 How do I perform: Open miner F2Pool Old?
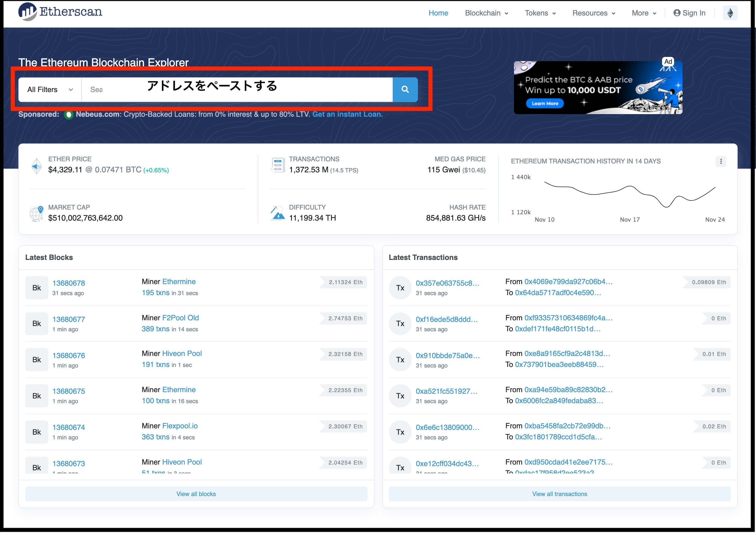180,318
